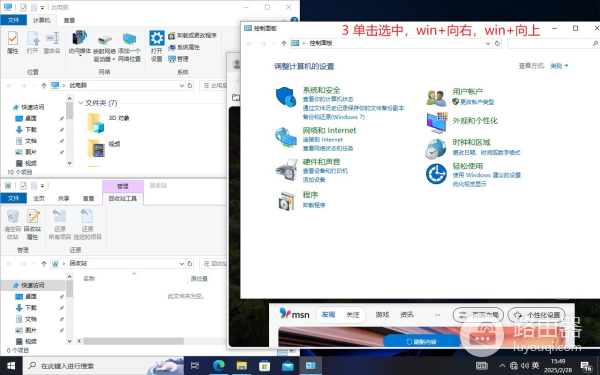Click the 程序 icon in Control Panel
The width and height of the screenshot is (600, 375).
point(286,201)
